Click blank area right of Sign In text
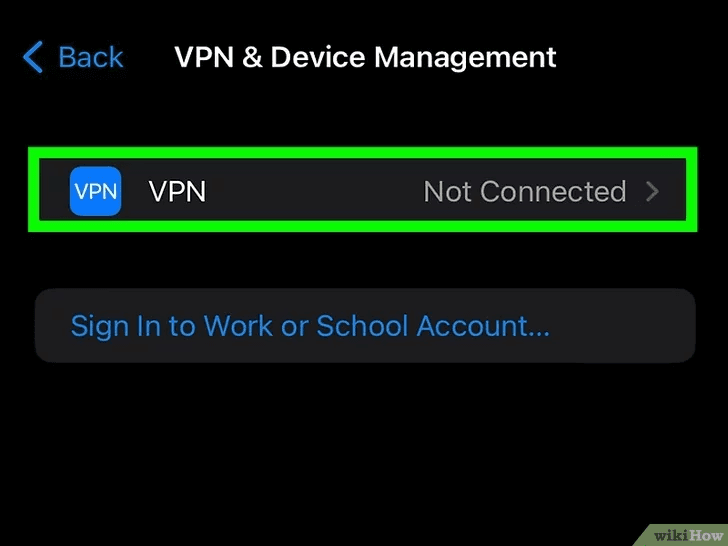 click(x=622, y=325)
